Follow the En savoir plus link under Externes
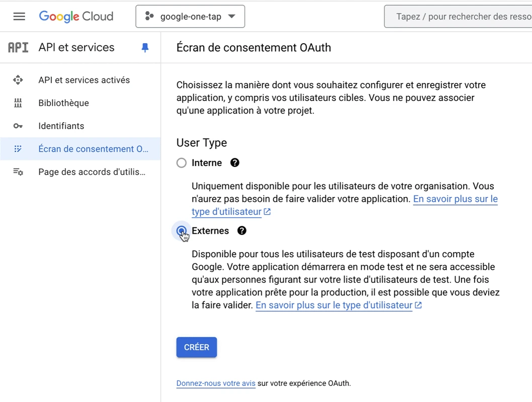 [334, 305]
